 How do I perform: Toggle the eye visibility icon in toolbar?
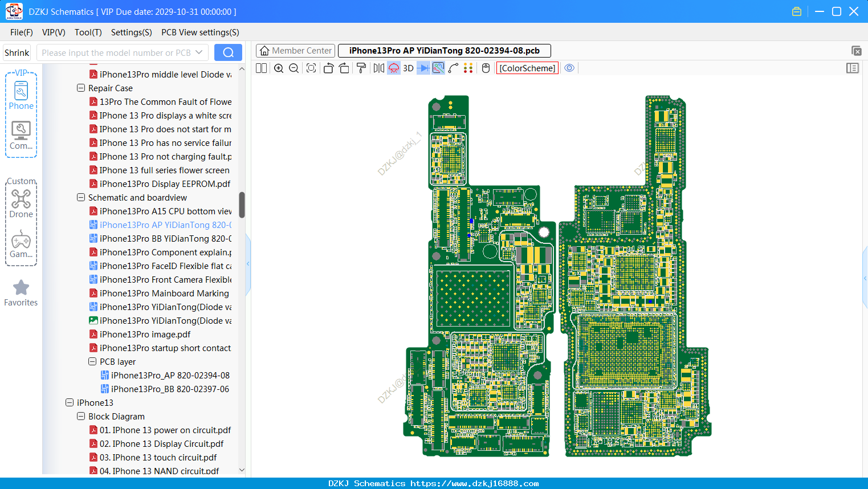[569, 68]
